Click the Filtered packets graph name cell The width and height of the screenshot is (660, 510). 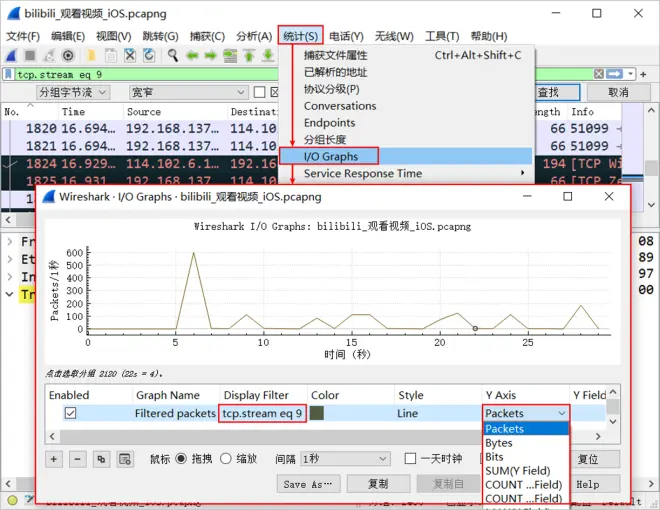[175, 413]
